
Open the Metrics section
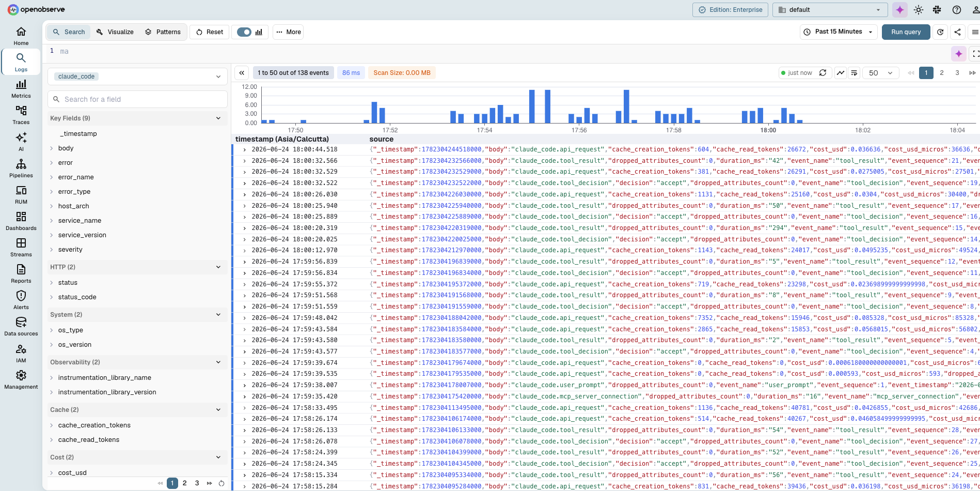point(21,89)
